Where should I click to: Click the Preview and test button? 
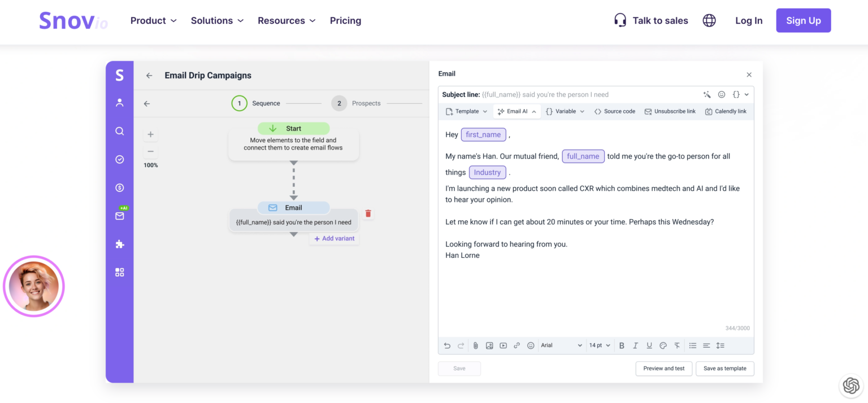(x=663, y=369)
